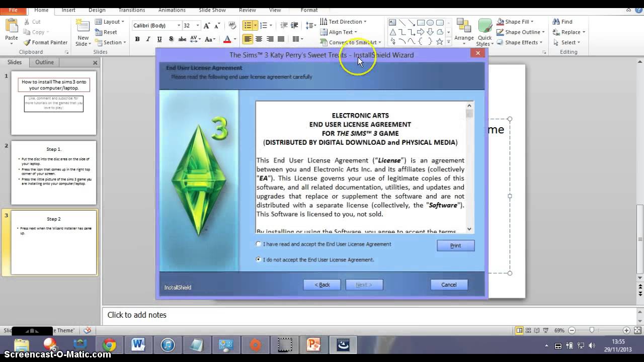644x362 pixels.
Task: Pick the oval shape in gallery
Action: [430, 23]
